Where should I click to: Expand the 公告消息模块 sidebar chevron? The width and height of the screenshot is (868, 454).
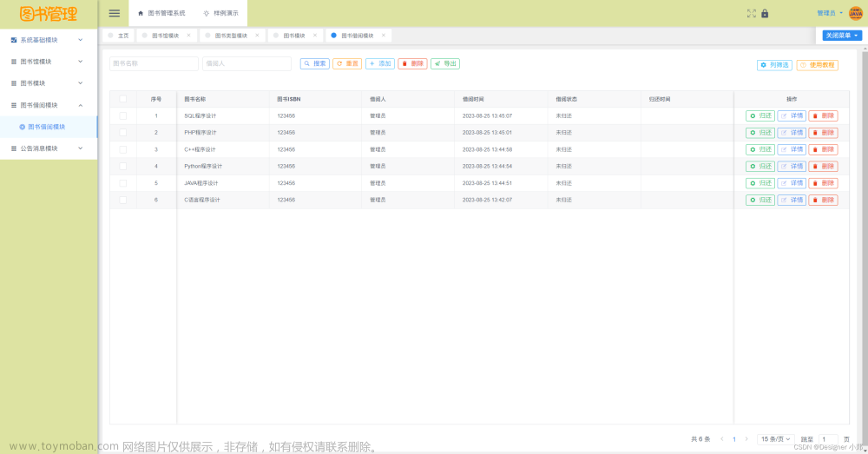click(80, 148)
